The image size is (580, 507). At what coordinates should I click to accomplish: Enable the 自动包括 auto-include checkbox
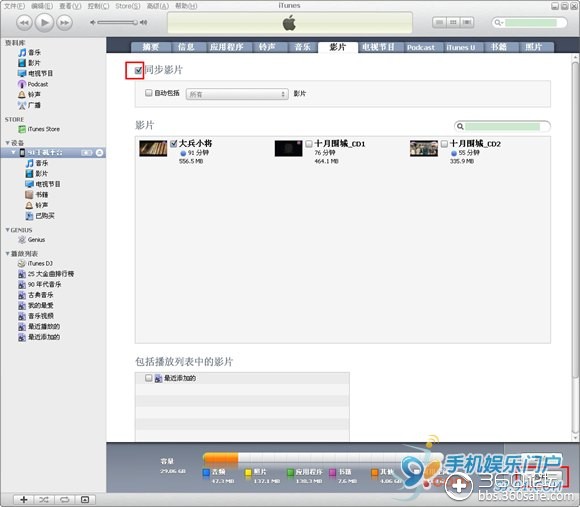point(148,93)
